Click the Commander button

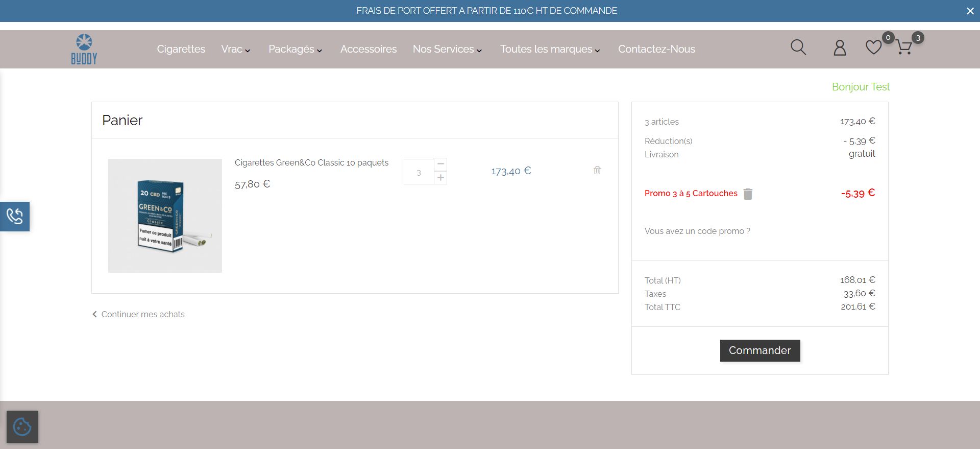coord(760,350)
